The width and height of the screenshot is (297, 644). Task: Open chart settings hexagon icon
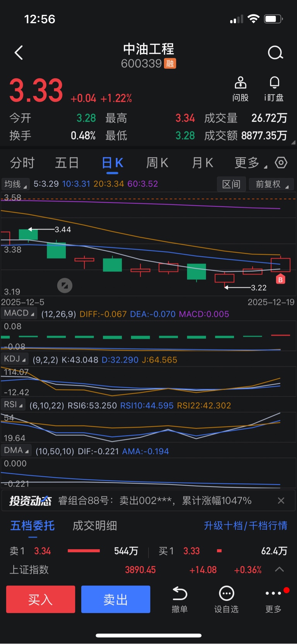281,163
